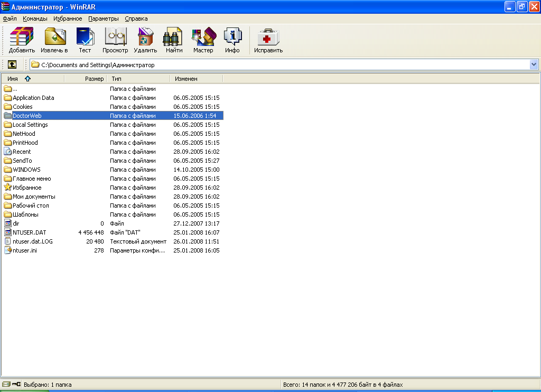Select the Recent folder icon
Image resolution: width=541 pixels, height=392 pixels.
tap(8, 152)
